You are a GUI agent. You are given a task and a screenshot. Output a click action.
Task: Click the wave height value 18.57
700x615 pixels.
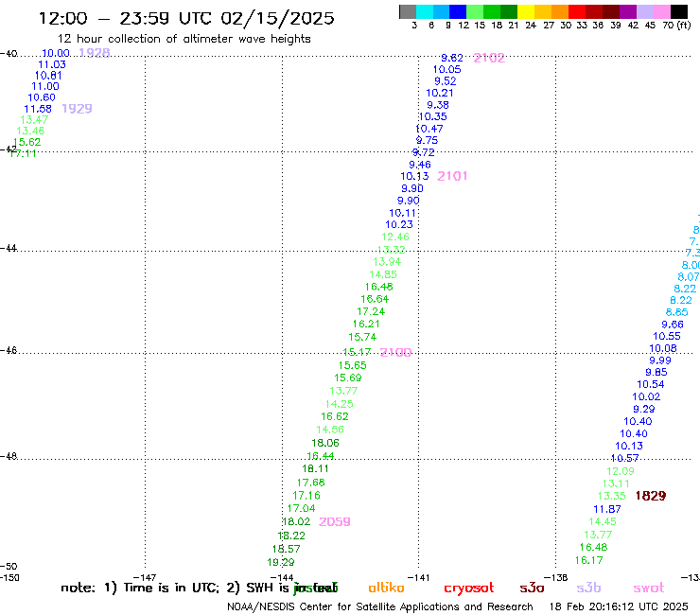[x=287, y=549]
